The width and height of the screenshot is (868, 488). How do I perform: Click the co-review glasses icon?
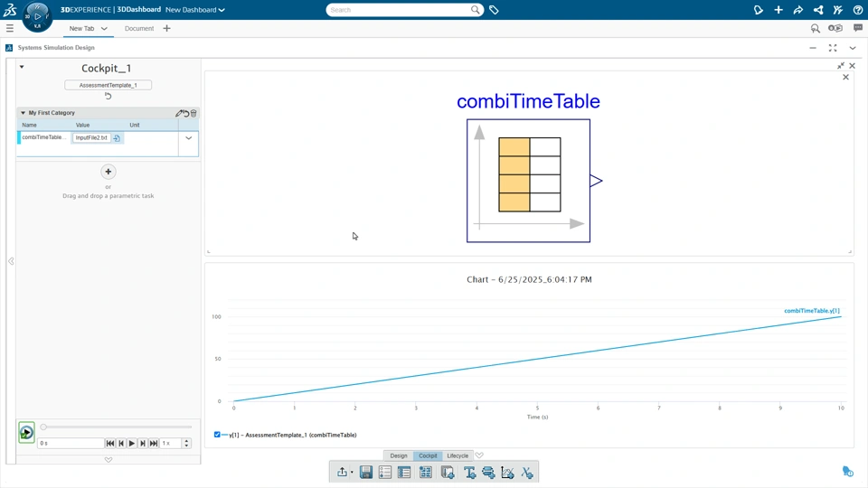835,28
